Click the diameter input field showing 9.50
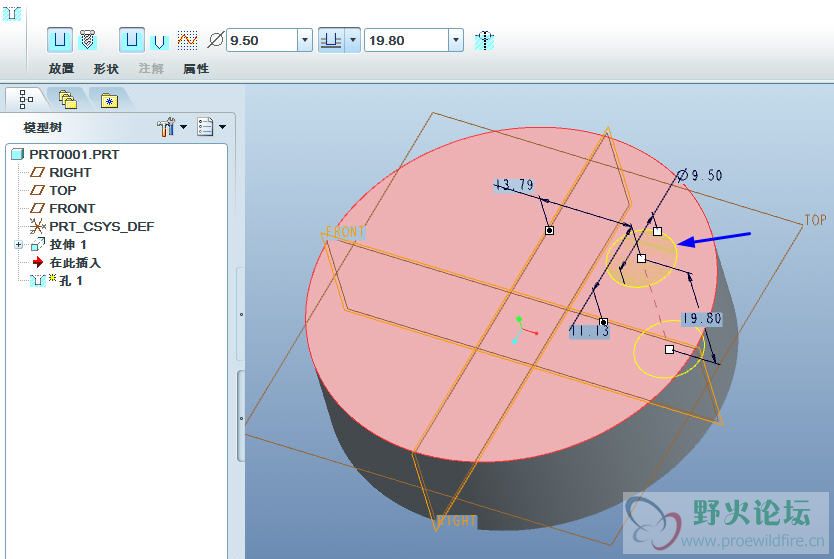The image size is (834, 559). pyautogui.click(x=262, y=40)
